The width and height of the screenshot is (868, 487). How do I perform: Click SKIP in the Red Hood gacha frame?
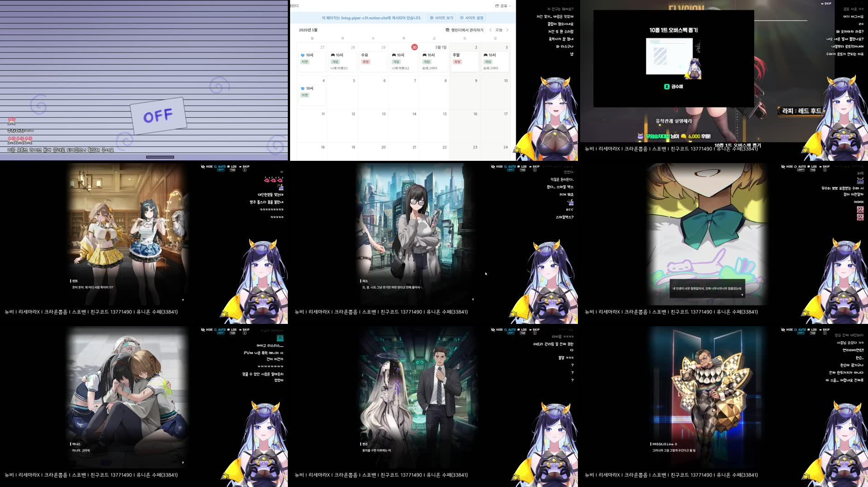826,4
